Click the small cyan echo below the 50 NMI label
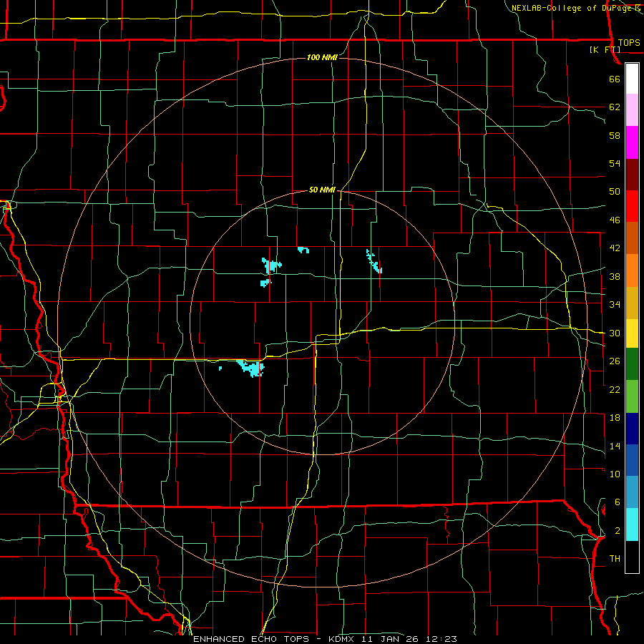The height and width of the screenshot is (644, 644). 303,250
